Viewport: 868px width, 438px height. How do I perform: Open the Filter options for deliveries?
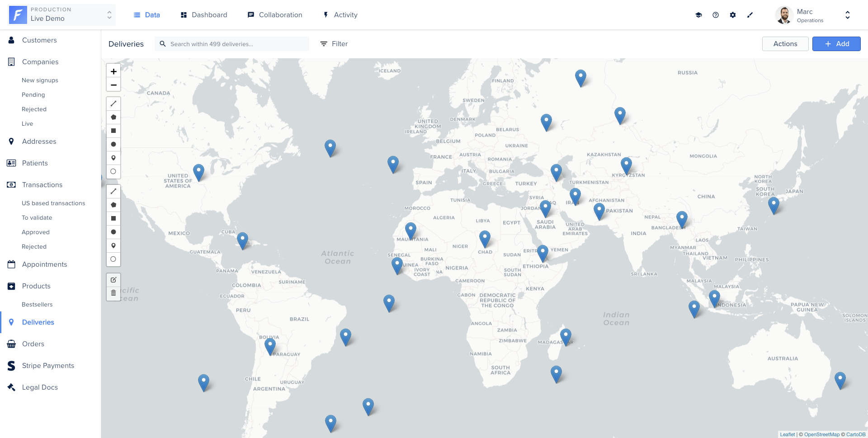click(334, 44)
